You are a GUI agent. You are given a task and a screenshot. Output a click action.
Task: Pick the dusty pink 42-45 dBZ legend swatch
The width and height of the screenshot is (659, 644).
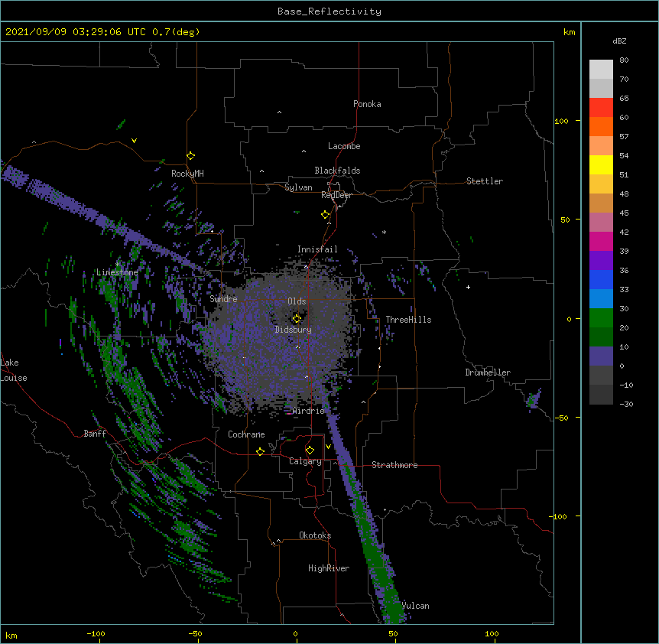601,223
